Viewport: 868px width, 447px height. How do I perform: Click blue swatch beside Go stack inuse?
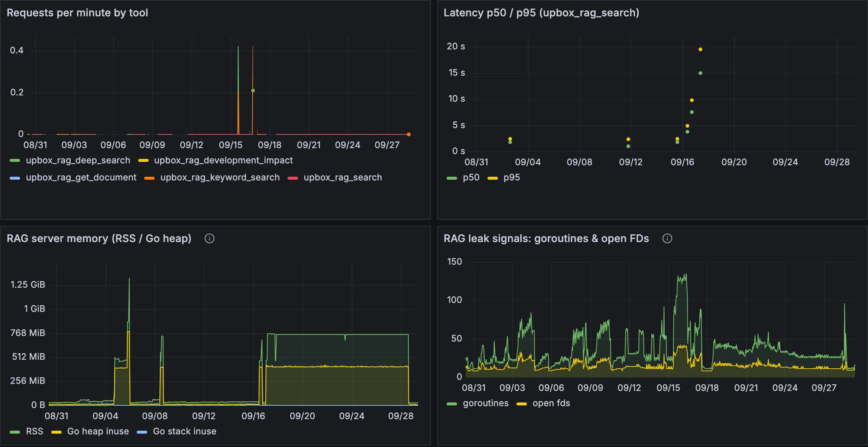[x=142, y=432]
